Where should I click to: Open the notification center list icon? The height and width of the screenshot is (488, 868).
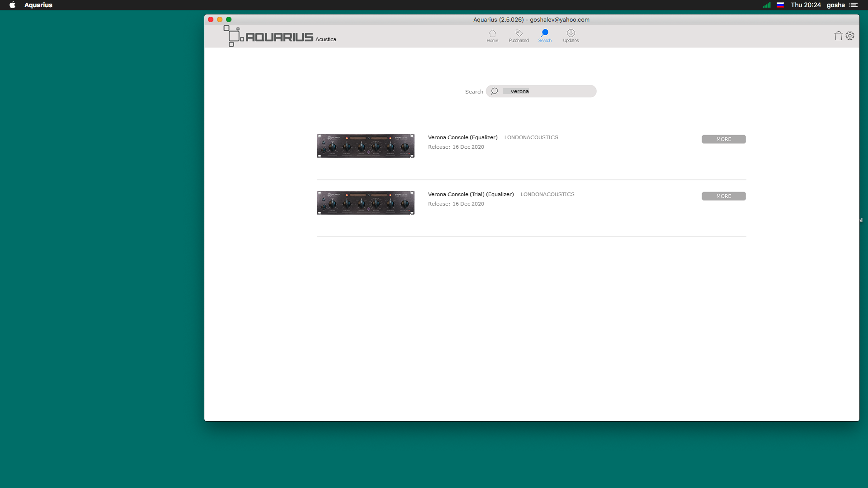pyautogui.click(x=854, y=5)
